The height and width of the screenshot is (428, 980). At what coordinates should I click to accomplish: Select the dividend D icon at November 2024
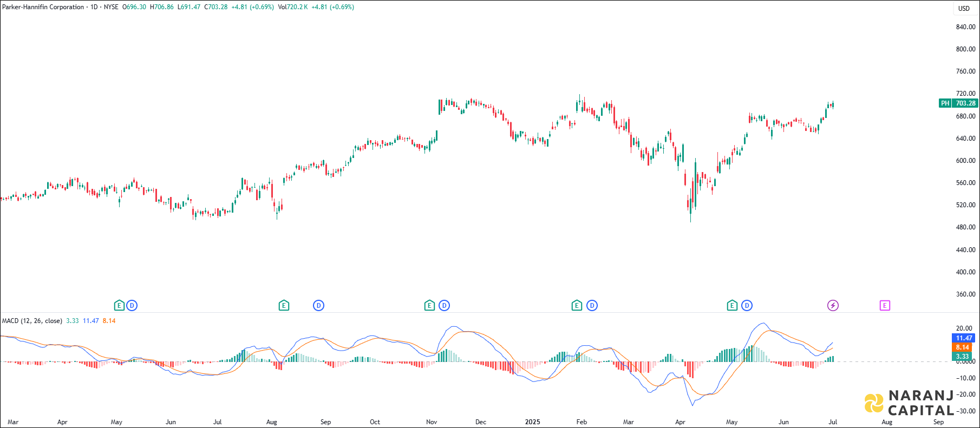444,306
